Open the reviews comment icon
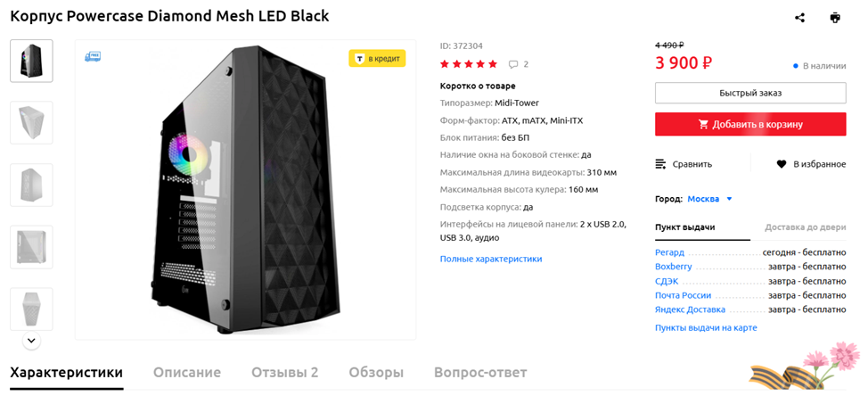The height and width of the screenshot is (396, 868). pos(513,64)
